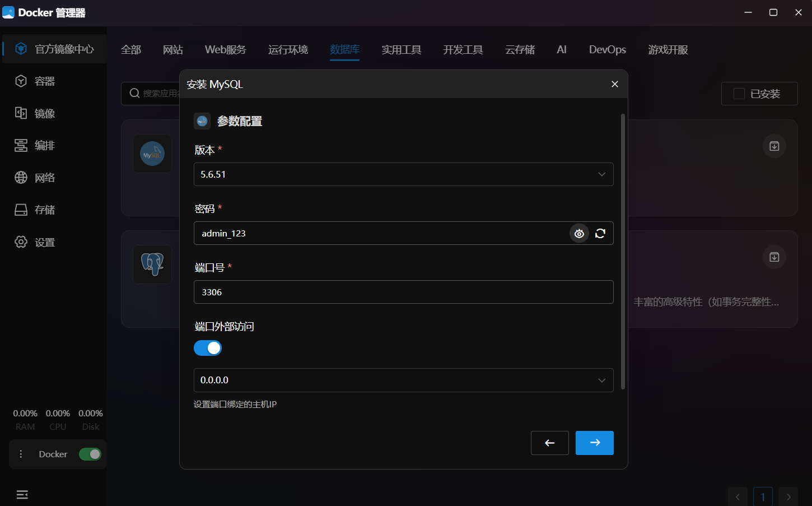The width and height of the screenshot is (812, 506).
Task: Click the Disk 0.00% usage indicator
Action: 91,420
